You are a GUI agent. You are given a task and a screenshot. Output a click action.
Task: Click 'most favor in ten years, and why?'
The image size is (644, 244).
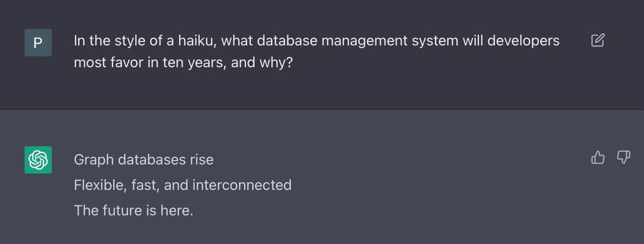click(183, 63)
